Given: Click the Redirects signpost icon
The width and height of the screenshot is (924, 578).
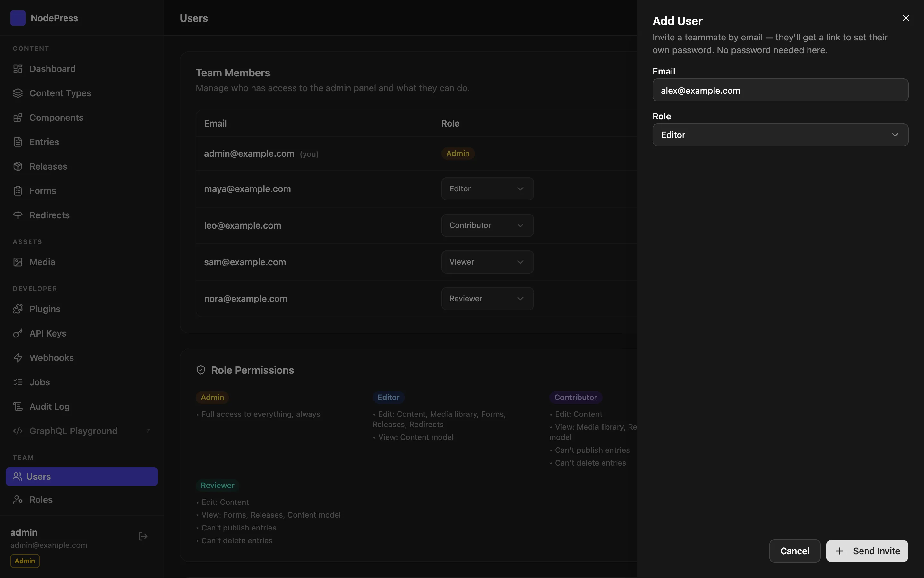Looking at the screenshot, I should point(18,215).
